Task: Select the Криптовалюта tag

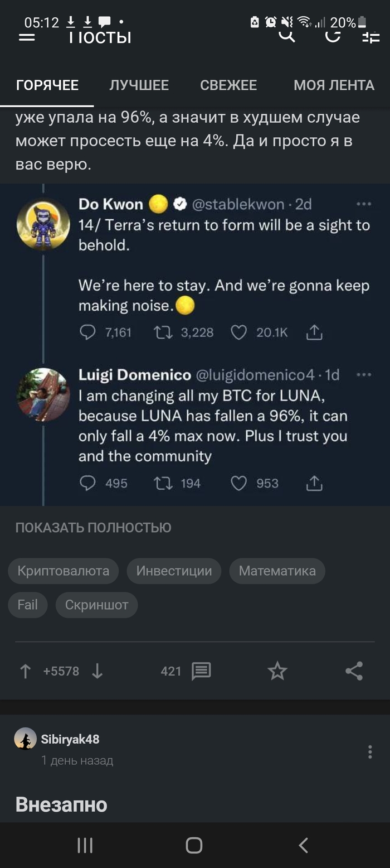Action: [63, 571]
